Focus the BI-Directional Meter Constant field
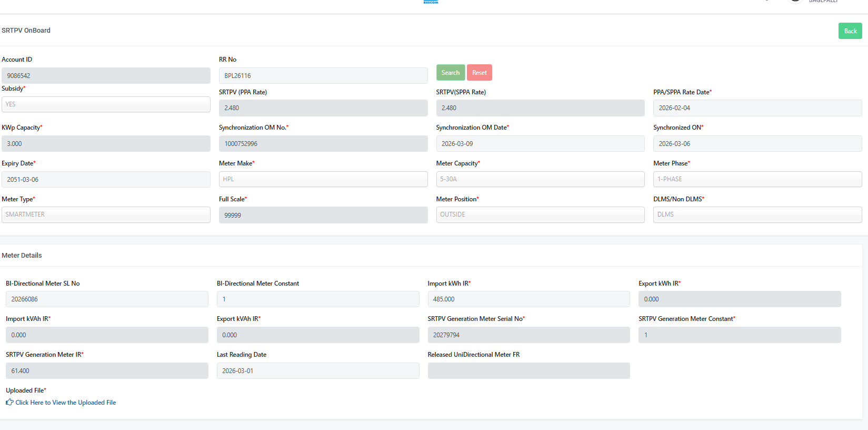Screen dimensions: 868x430 click(318, 299)
